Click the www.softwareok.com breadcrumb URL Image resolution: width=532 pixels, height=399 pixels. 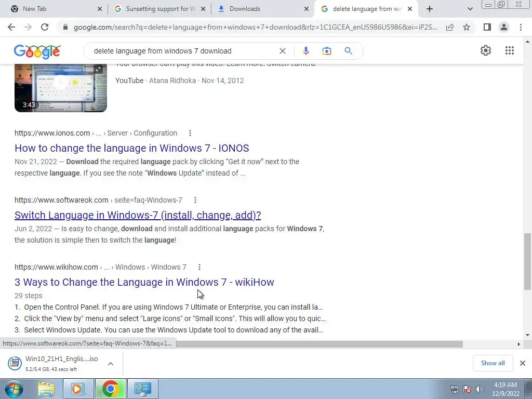pyautogui.click(x=61, y=200)
